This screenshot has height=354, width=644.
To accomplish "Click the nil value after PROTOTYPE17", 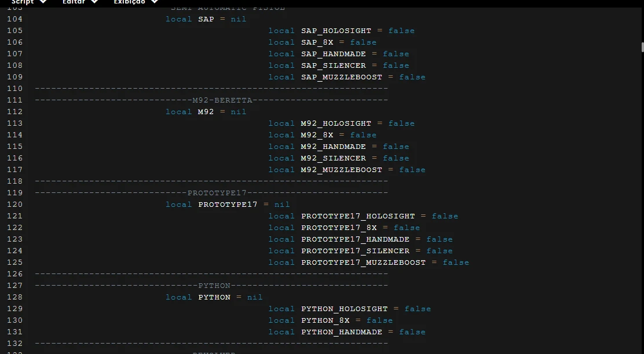I will pos(282,205).
